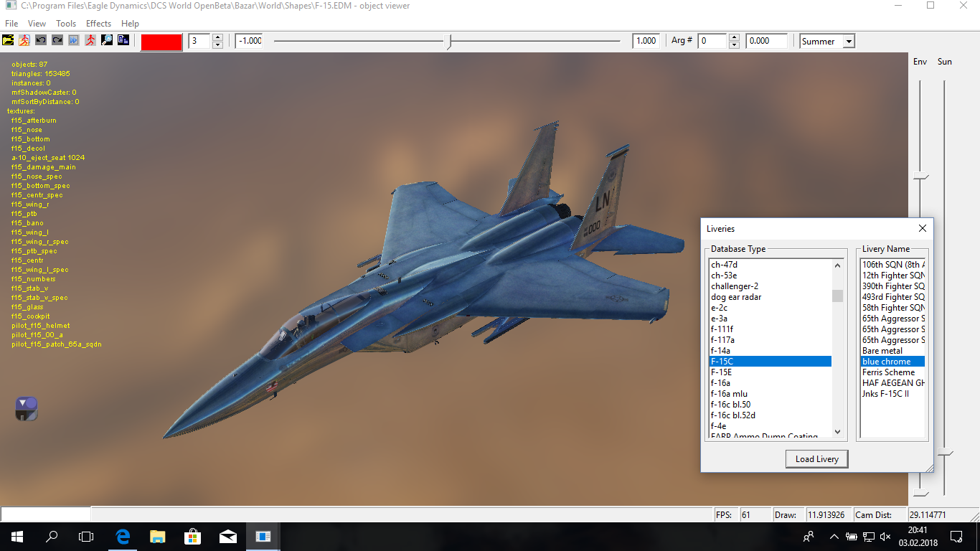Open the Action Center notifications icon
This screenshot has height=551, width=980.
click(x=956, y=536)
